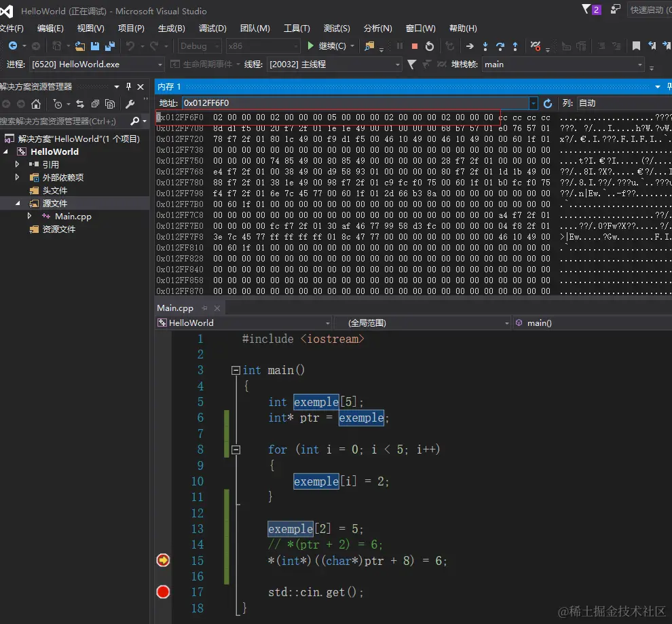Collapse the main() function code block

(236, 370)
